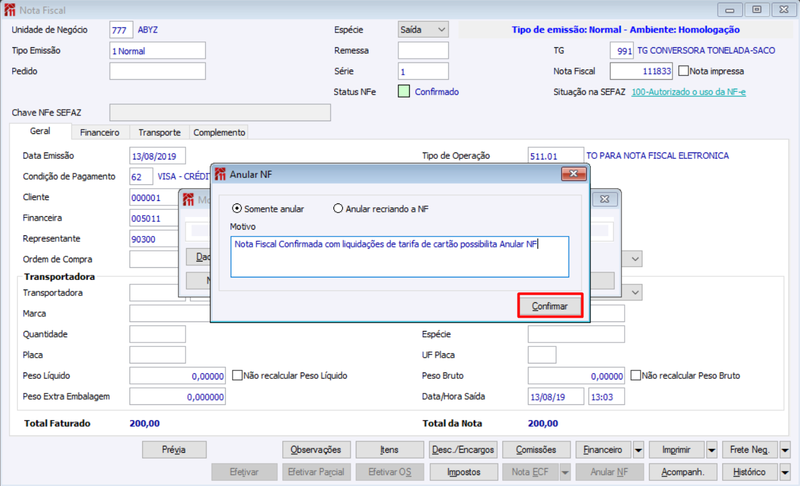800x486 pixels.
Task: Open the combo box in the Transportadora row
Action: (635, 292)
